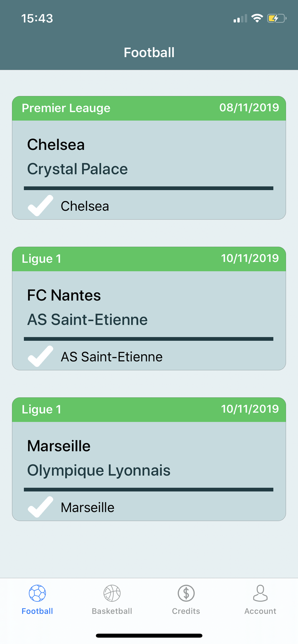Toggle the Chelsea pick checkmark

click(40, 205)
